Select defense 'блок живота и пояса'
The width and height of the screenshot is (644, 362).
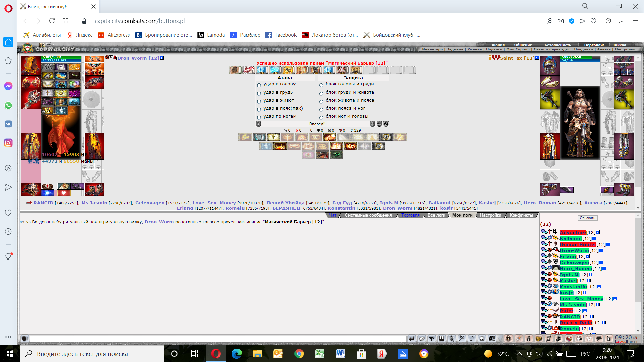pyautogui.click(x=321, y=101)
